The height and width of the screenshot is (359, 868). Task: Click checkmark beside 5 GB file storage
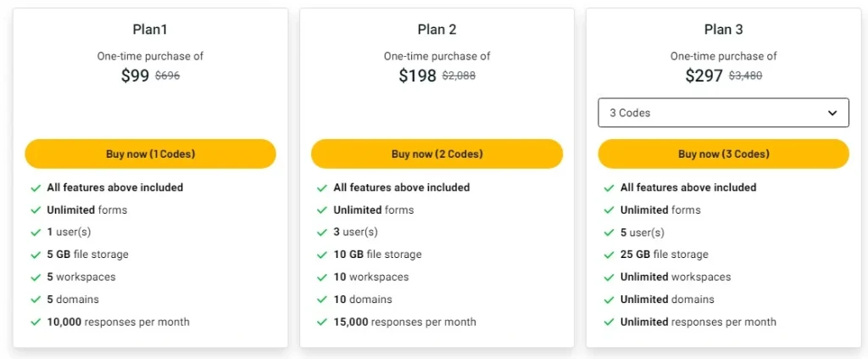coord(36,255)
